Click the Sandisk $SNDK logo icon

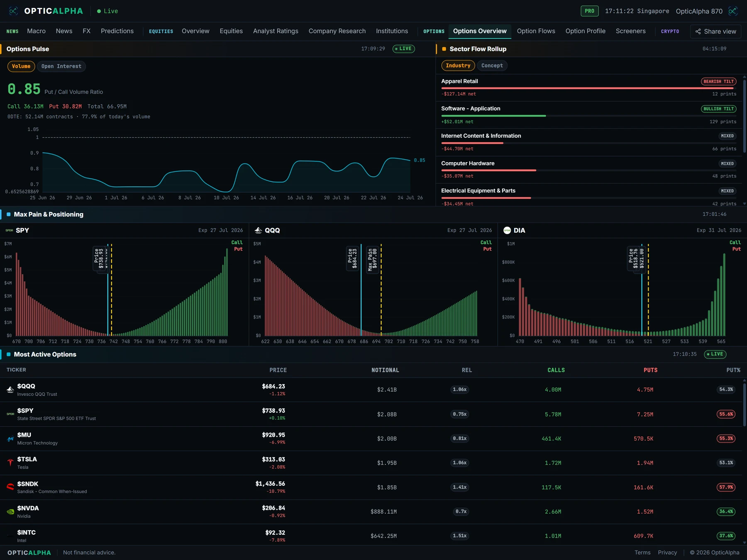(10, 487)
